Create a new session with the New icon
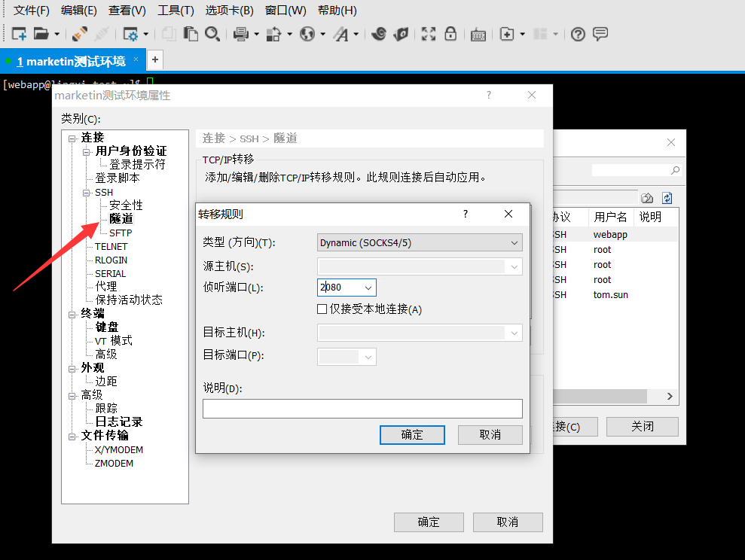The image size is (745, 560). [x=17, y=34]
